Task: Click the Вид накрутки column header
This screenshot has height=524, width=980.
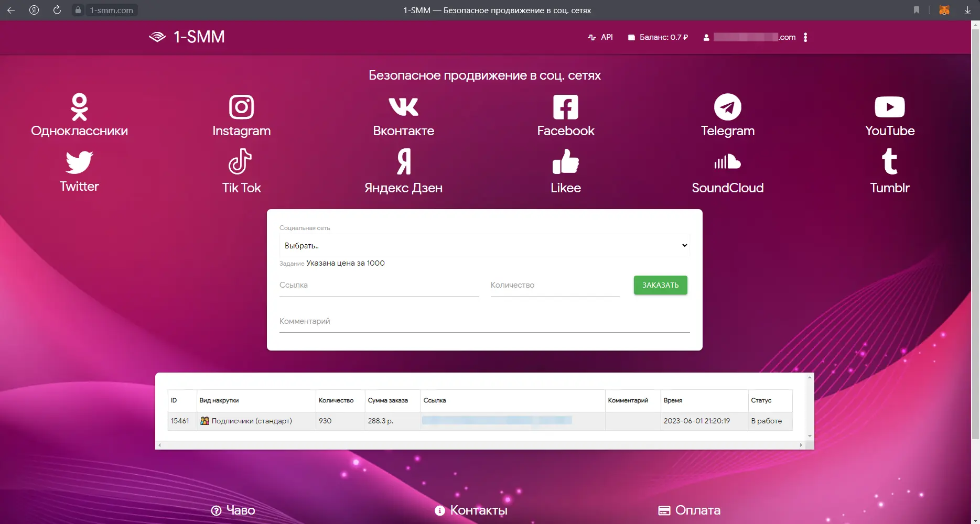Action: [256, 400]
